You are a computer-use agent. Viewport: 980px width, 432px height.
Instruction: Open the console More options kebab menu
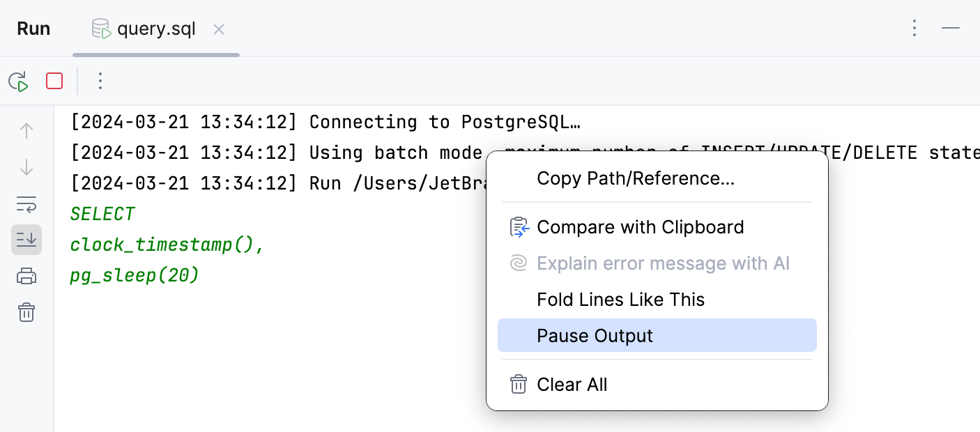(x=100, y=81)
